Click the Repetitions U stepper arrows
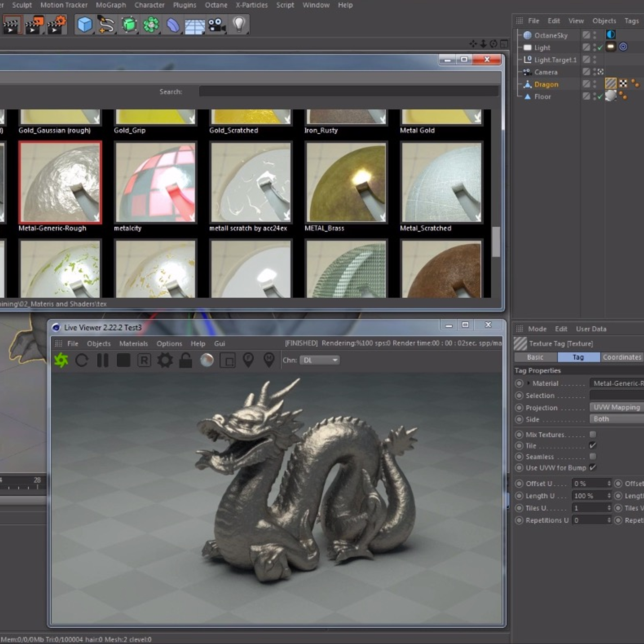644x644 pixels. [609, 520]
